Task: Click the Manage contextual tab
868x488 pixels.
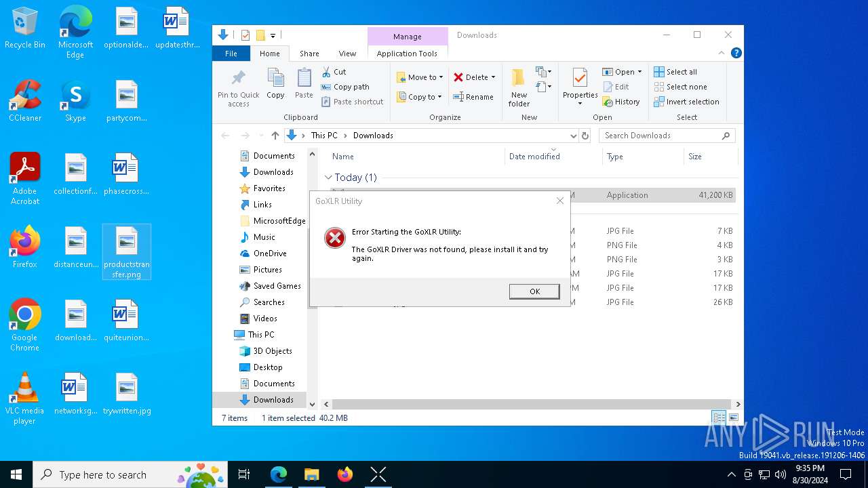Action: click(408, 37)
